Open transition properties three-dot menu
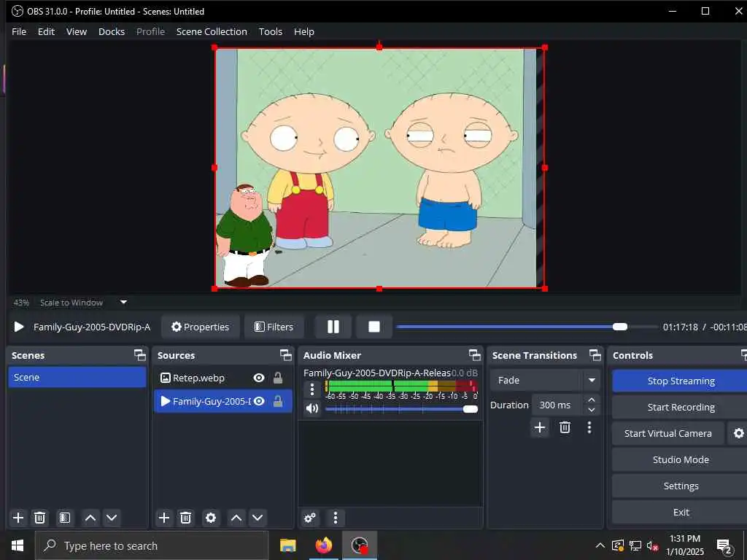The height and width of the screenshot is (560, 747). click(589, 427)
